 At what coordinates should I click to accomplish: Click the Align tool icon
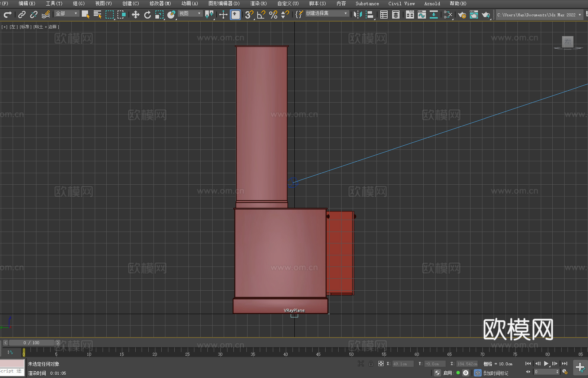(x=370, y=14)
